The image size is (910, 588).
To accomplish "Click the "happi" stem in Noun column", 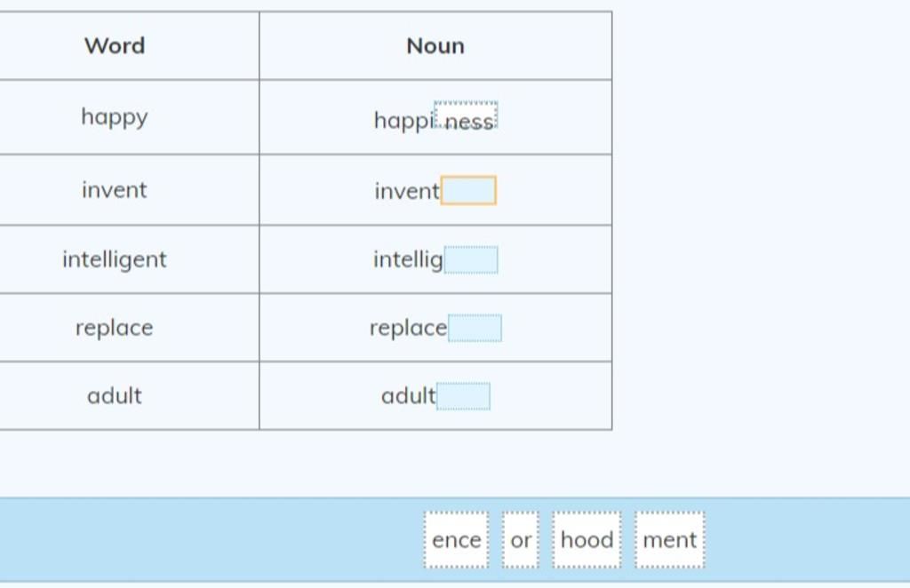I will [404, 121].
